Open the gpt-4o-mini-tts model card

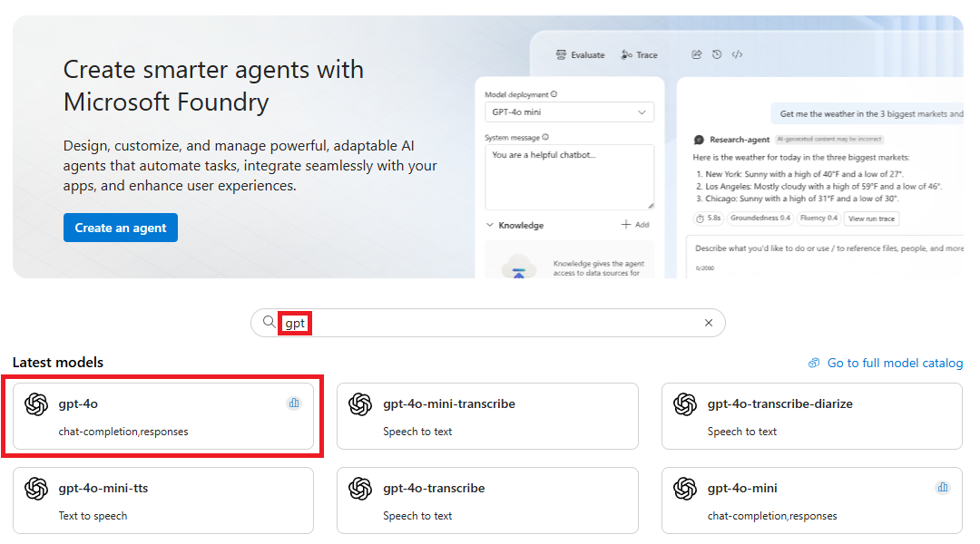(x=163, y=500)
